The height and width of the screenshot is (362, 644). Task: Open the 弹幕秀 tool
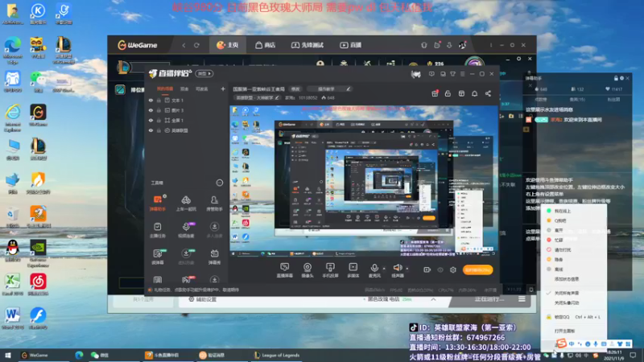click(214, 257)
